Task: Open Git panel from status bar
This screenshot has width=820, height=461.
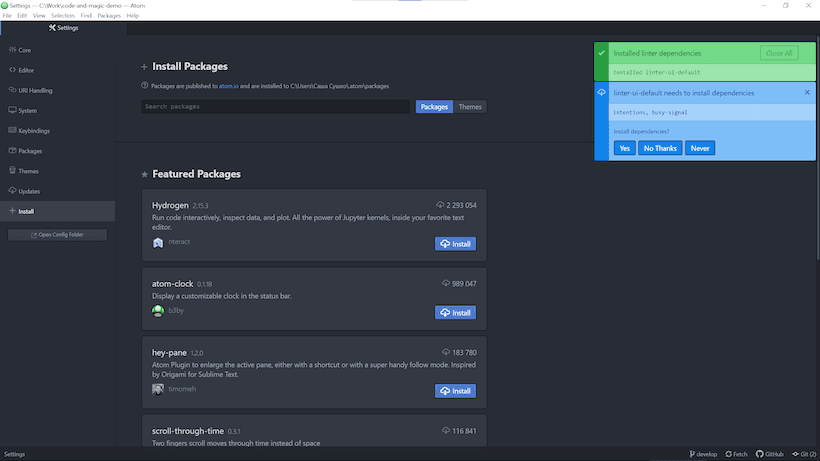Action: pyautogui.click(x=804, y=454)
